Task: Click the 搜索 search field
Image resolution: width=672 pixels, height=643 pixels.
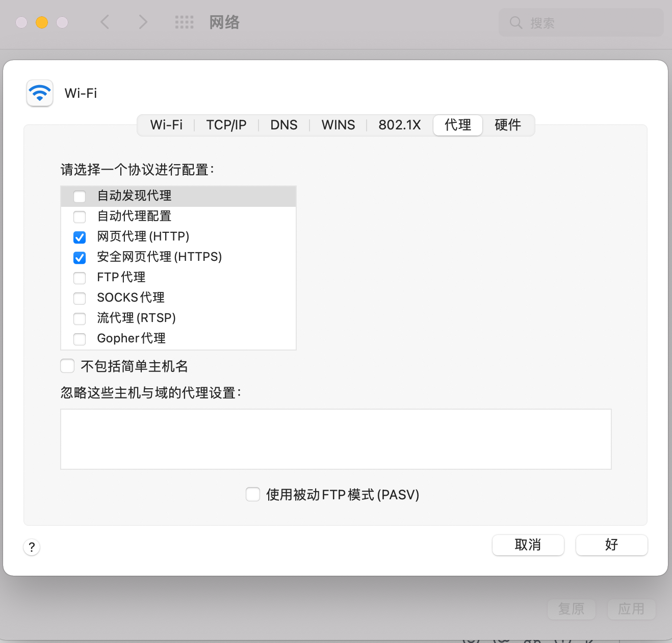Action: (x=581, y=23)
